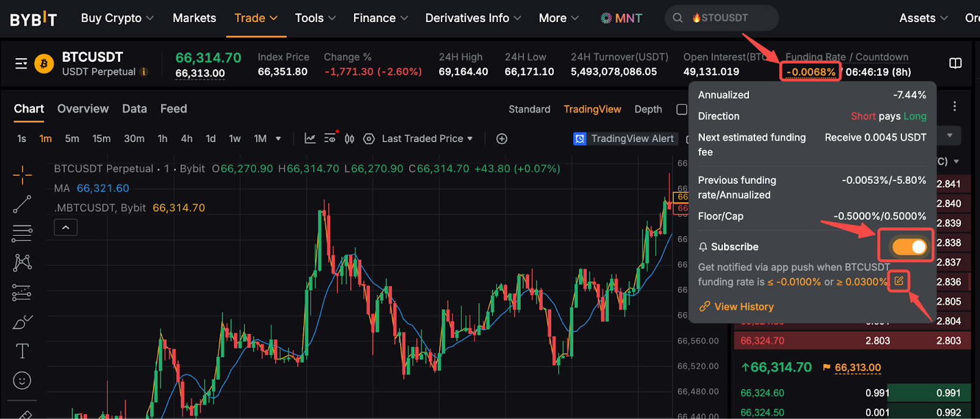Open the Derivatives Info menu
Screen dimensions: 980x419
pyautogui.click(x=473, y=18)
